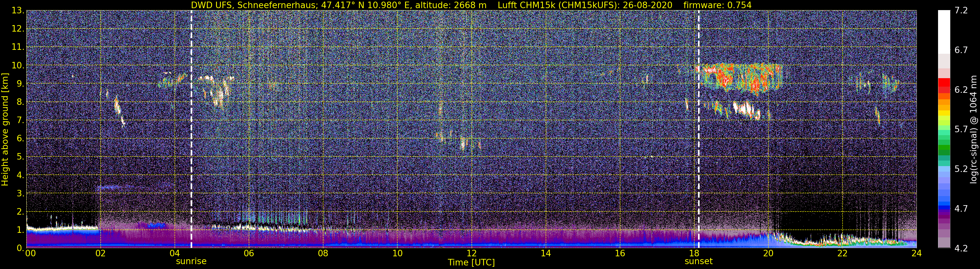Click the '4.2' colorbar tick value
This screenshot has width=980, height=269.
coord(961,248)
